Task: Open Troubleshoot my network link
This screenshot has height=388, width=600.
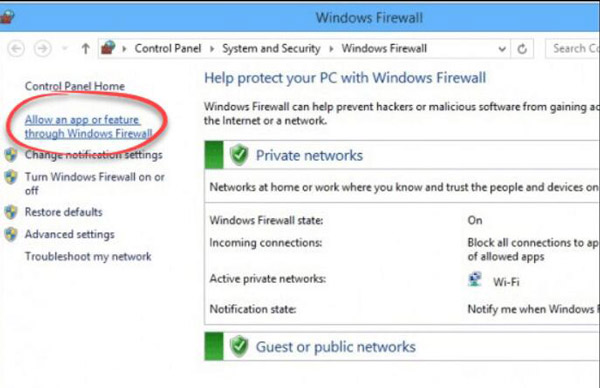Action: [x=88, y=256]
